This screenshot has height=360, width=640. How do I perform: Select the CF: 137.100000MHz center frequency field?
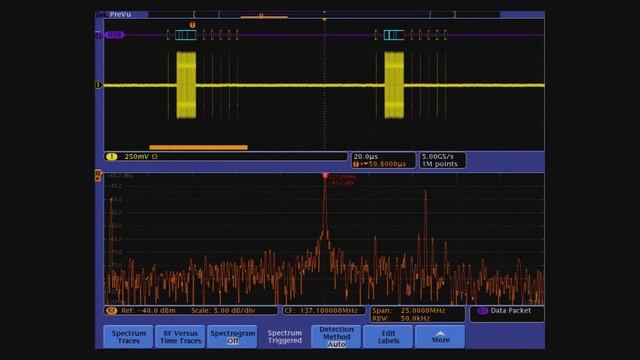[324, 311]
